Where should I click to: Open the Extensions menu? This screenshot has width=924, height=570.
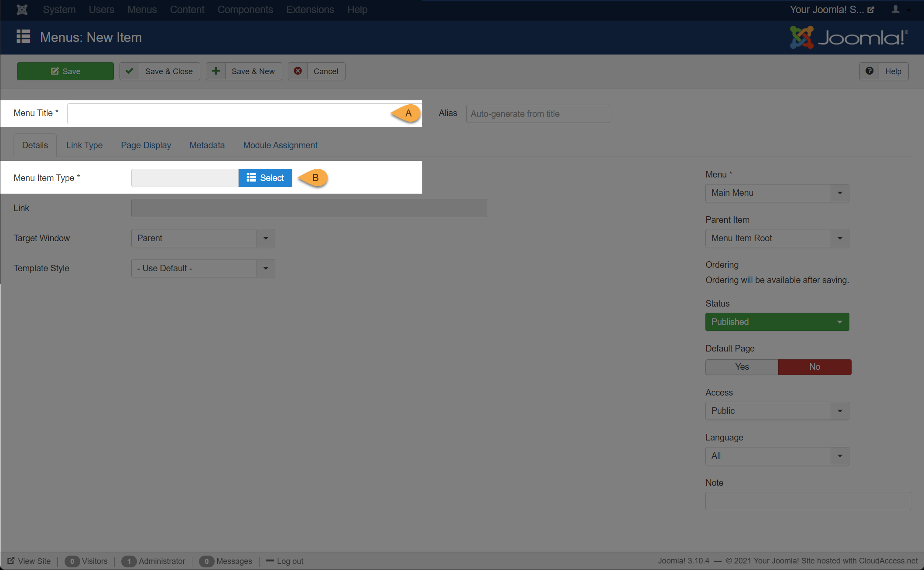pos(310,10)
